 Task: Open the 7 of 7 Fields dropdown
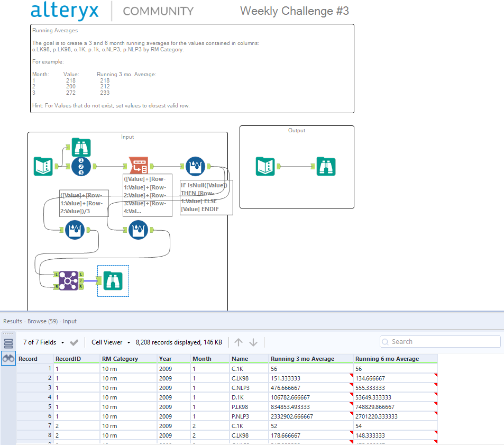[x=44, y=342]
